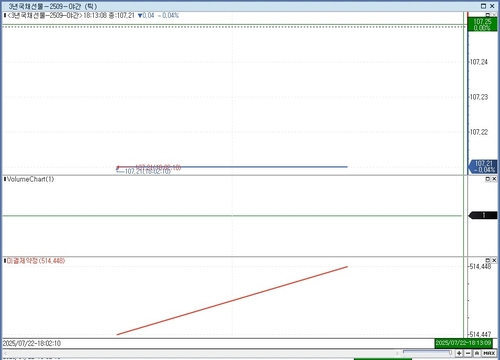
Task: Click the minus zoom-out button
Action: point(468,353)
